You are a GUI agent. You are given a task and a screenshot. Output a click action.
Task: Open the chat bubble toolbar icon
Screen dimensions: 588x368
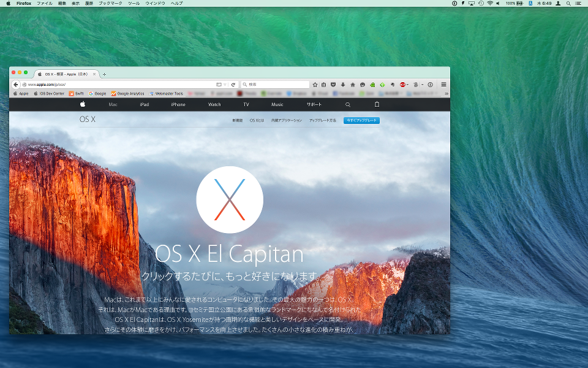tap(362, 85)
